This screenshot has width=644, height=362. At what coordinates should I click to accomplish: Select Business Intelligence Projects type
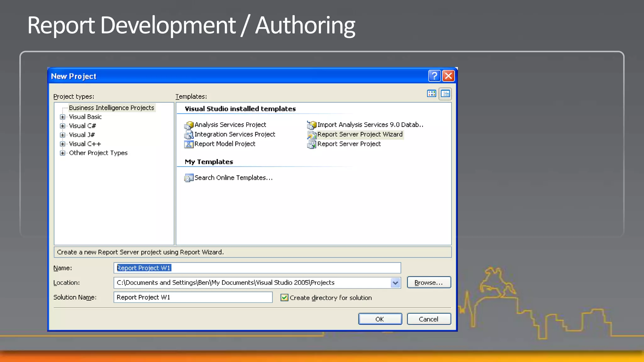point(111,108)
